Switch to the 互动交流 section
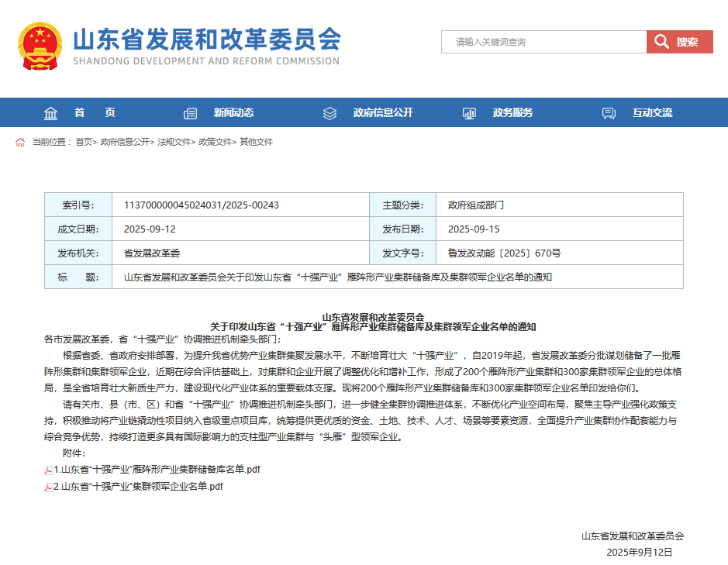The width and height of the screenshot is (728, 565). (x=651, y=112)
